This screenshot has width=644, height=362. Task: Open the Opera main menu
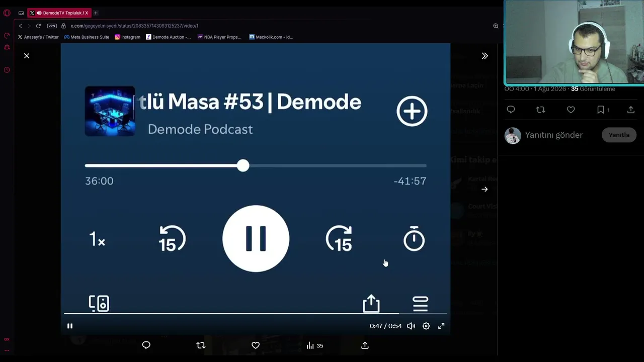point(7,13)
